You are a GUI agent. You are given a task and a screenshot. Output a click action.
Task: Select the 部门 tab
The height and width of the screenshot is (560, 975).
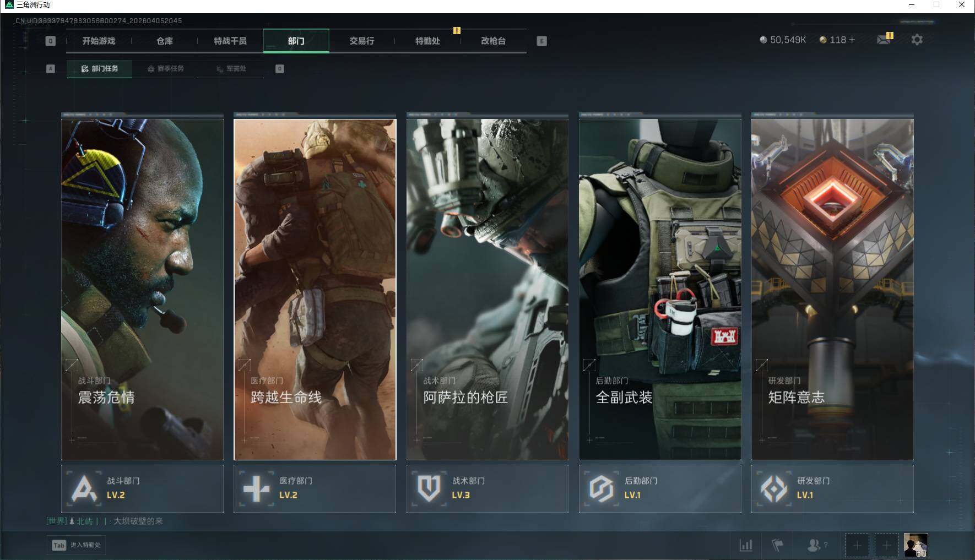pyautogui.click(x=296, y=41)
